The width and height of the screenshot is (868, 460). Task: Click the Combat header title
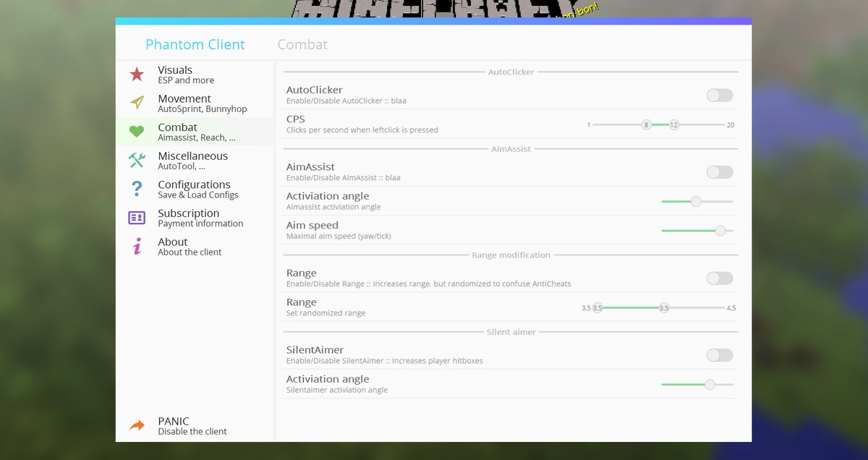[x=302, y=44]
